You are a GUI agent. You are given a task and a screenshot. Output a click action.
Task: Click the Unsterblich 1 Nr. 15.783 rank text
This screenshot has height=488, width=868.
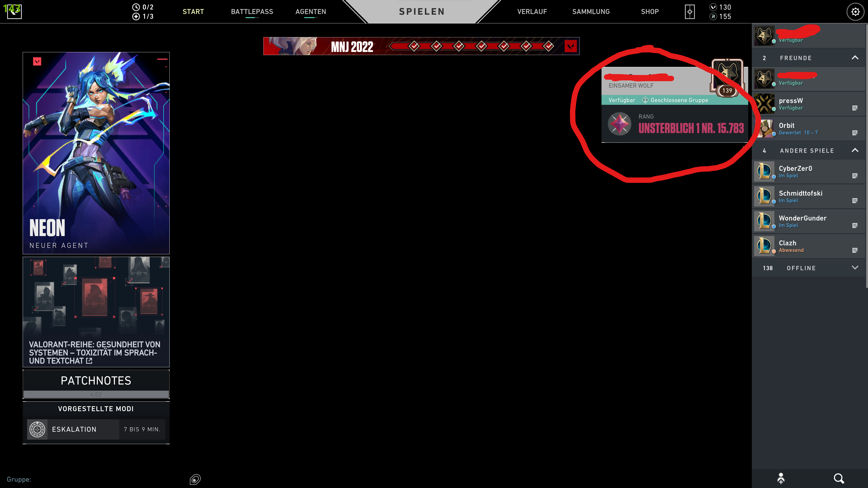coord(691,128)
